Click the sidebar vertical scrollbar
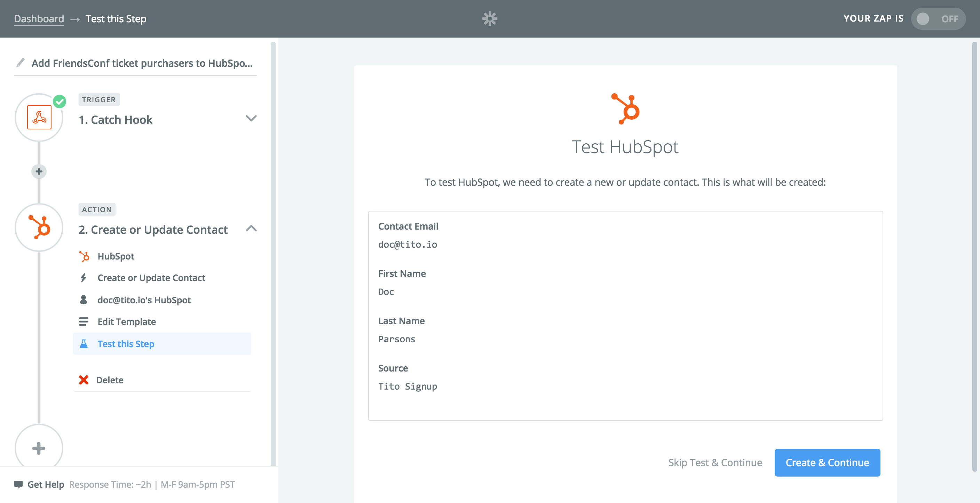980x503 pixels. click(273, 254)
